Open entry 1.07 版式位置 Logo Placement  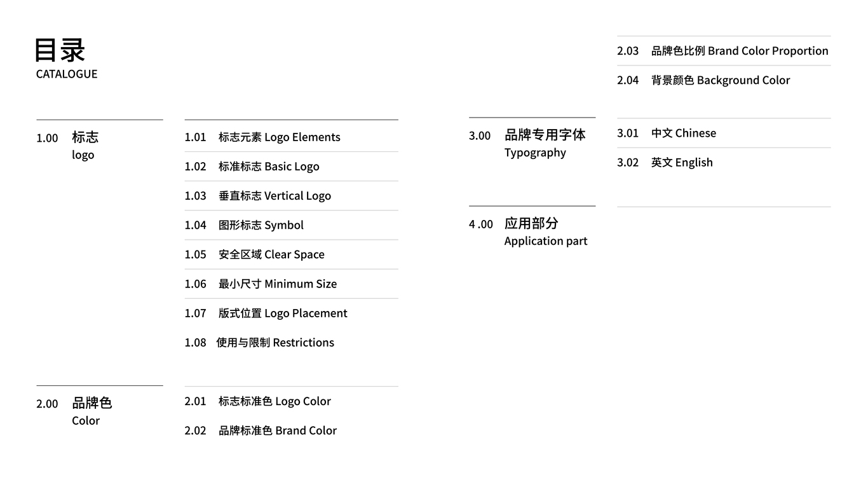(x=266, y=313)
